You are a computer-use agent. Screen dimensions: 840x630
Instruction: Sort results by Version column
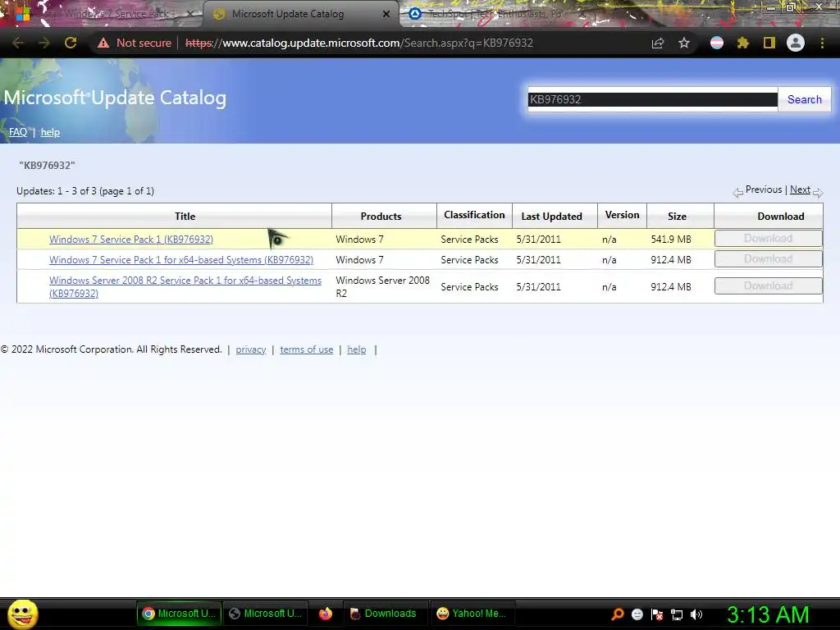pos(622,215)
